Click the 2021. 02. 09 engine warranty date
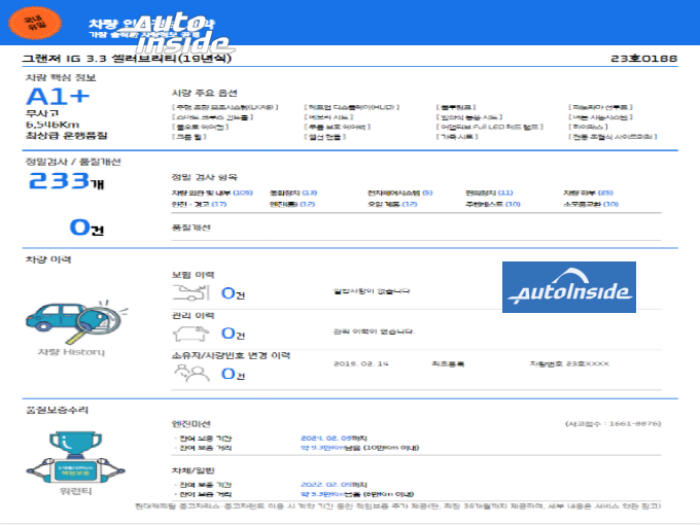700x525 pixels. point(334,438)
